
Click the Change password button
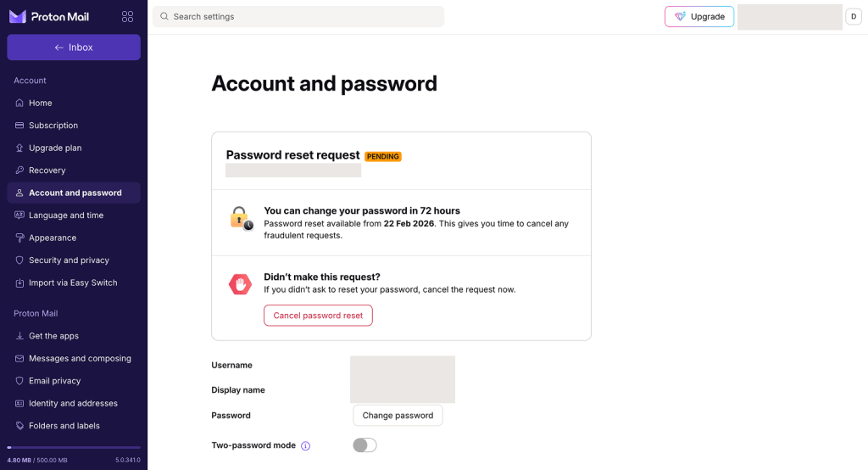pos(398,416)
